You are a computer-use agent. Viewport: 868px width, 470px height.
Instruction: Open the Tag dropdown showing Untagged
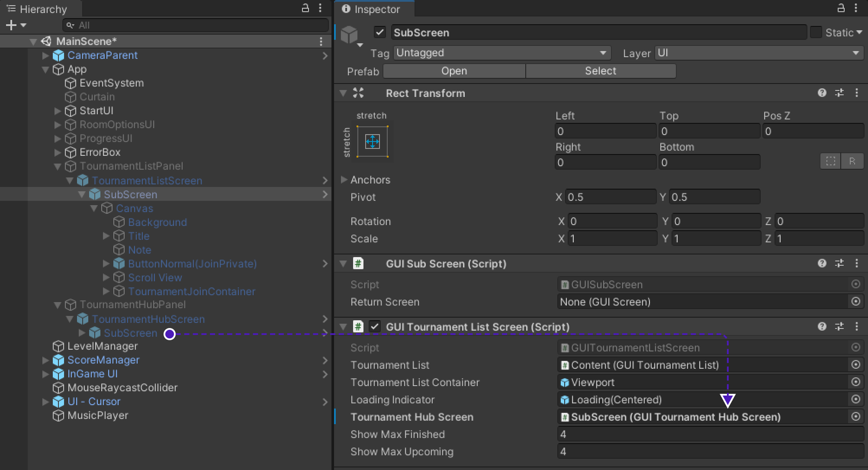coord(502,53)
